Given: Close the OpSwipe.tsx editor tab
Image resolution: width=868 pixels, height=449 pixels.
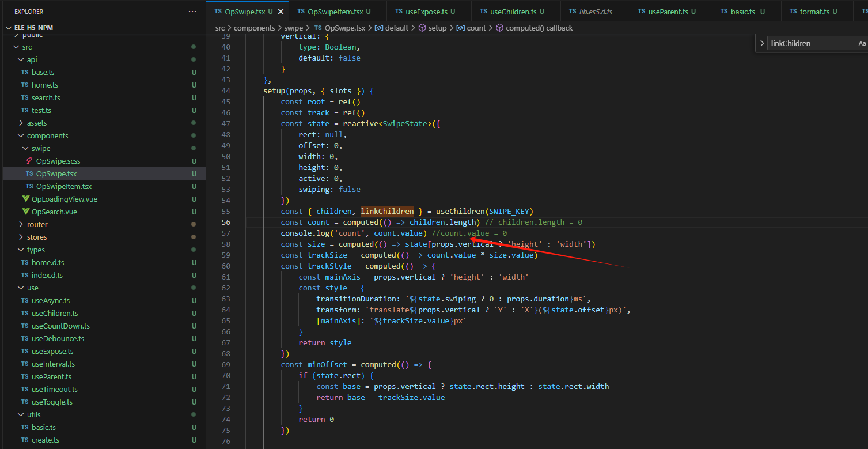Looking at the screenshot, I should pos(281,12).
